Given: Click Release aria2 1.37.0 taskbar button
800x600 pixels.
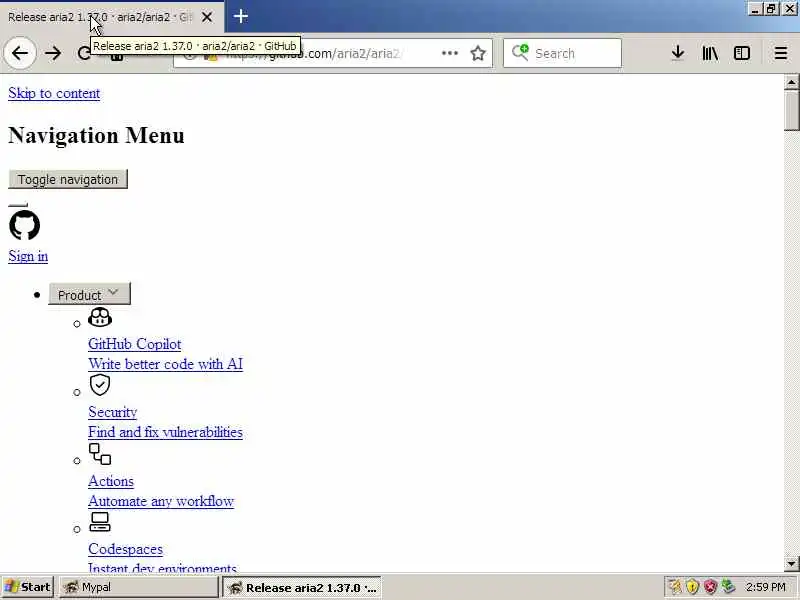Looking at the screenshot, I should pos(302,587).
